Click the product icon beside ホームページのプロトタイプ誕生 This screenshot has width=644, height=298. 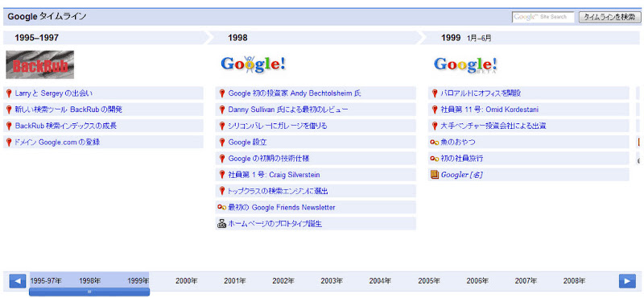tap(222, 224)
